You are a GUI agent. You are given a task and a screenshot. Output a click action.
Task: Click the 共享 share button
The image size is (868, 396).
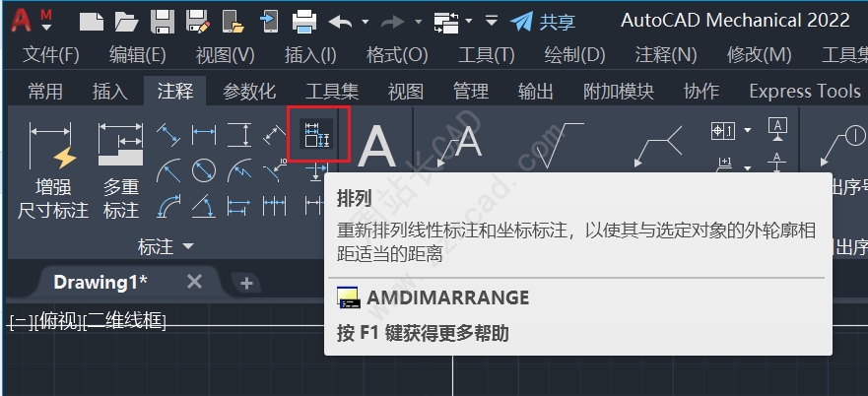543,22
